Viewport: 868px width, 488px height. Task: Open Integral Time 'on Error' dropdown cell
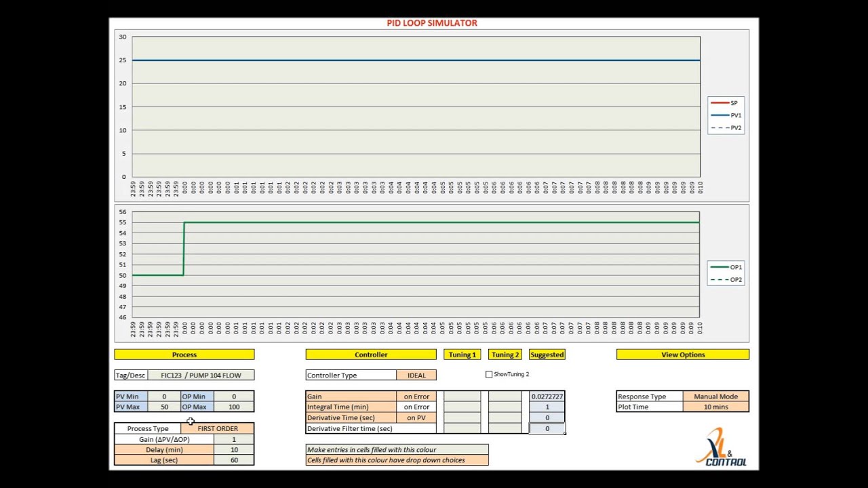click(416, 407)
